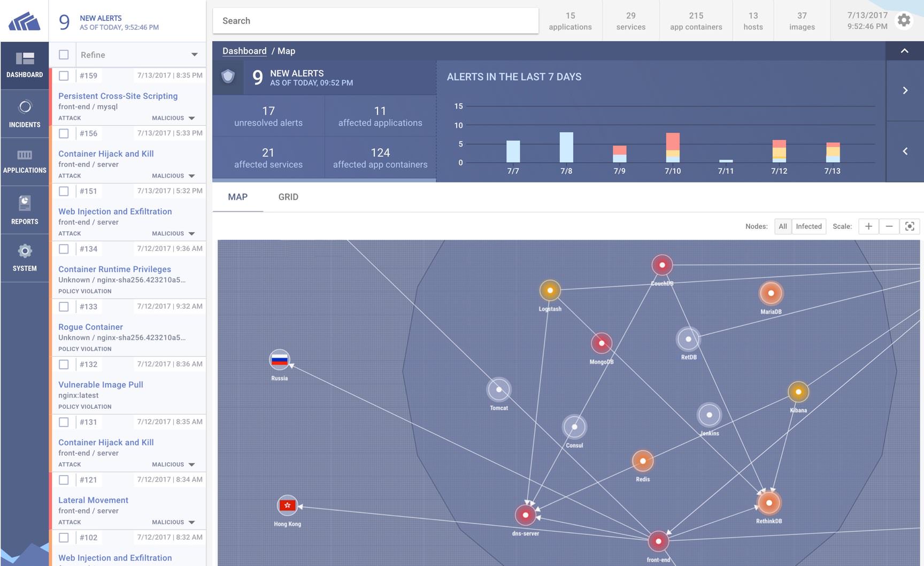The image size is (924, 566).
Task: Check the box for alert #159
Action: (64, 75)
